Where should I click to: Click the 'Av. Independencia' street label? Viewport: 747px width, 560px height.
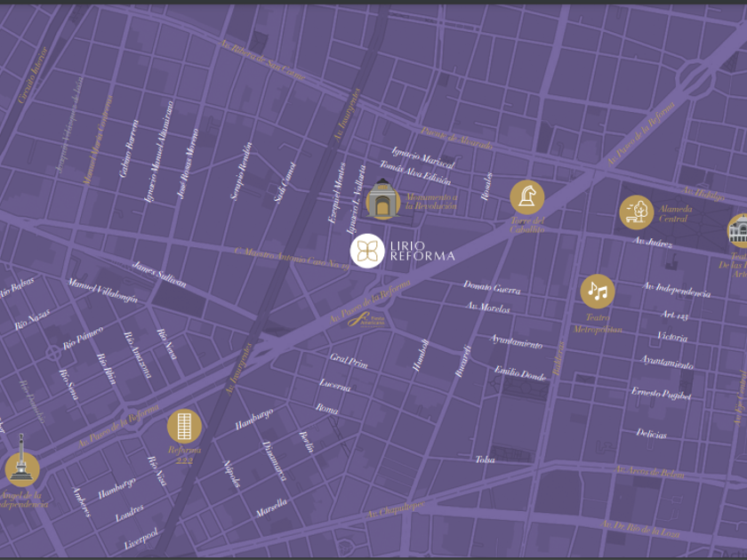pyautogui.click(x=677, y=290)
